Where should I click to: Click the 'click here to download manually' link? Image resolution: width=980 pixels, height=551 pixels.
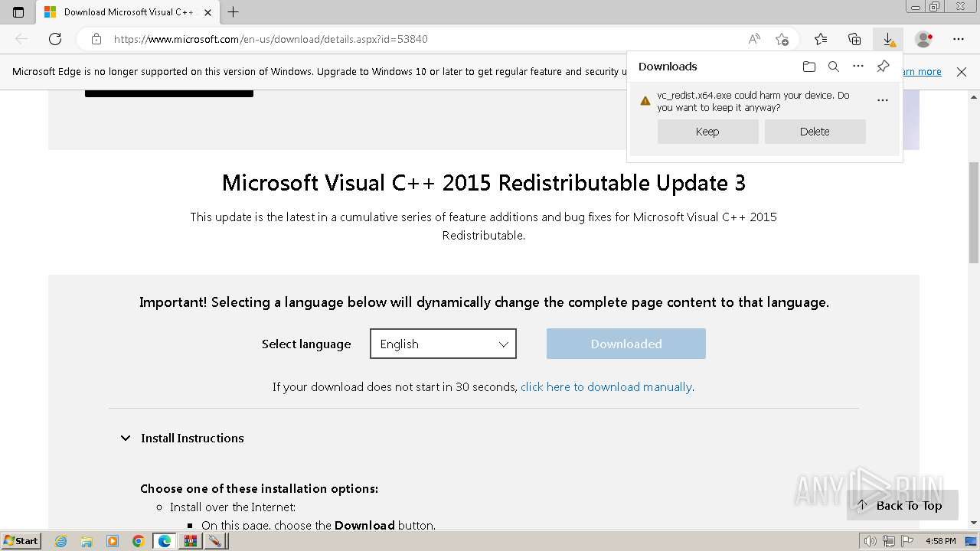pyautogui.click(x=606, y=387)
